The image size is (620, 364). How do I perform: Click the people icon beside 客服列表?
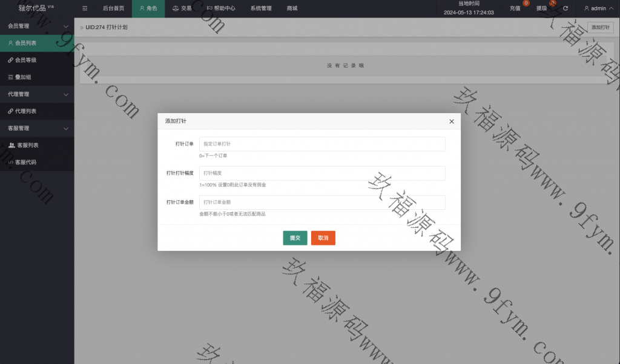pos(12,145)
